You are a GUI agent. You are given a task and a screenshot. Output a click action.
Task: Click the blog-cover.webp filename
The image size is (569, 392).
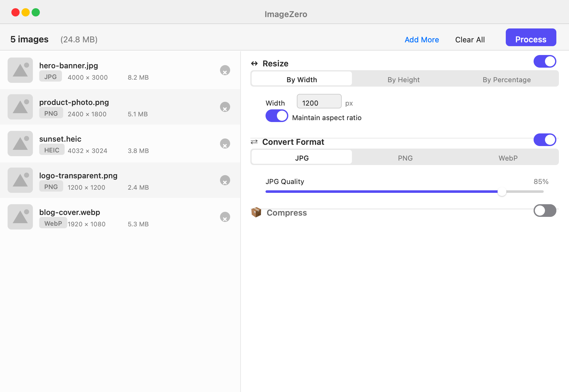(70, 212)
